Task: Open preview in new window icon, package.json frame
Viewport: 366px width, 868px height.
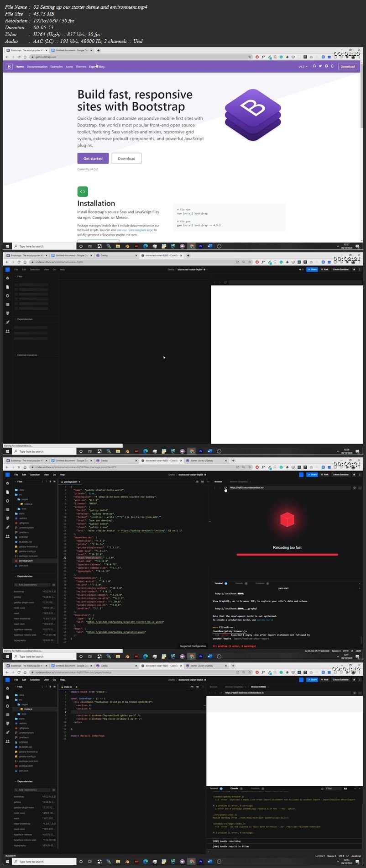Action: [361, 488]
